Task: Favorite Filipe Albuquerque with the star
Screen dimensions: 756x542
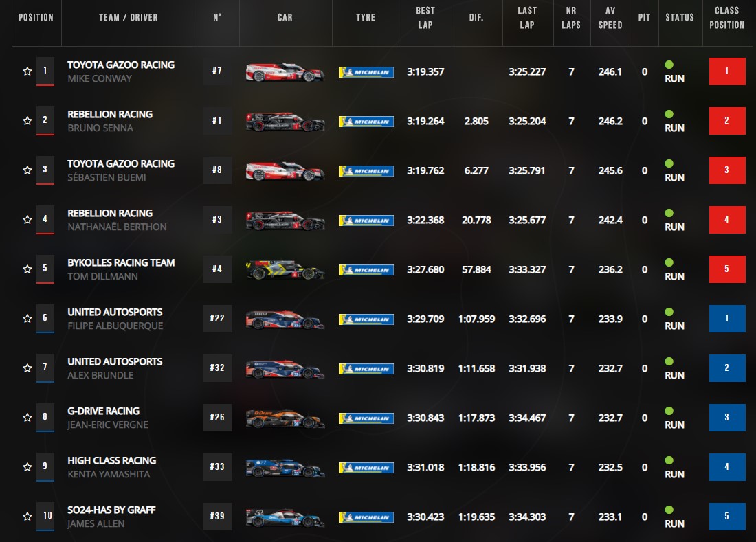Action: pos(27,319)
